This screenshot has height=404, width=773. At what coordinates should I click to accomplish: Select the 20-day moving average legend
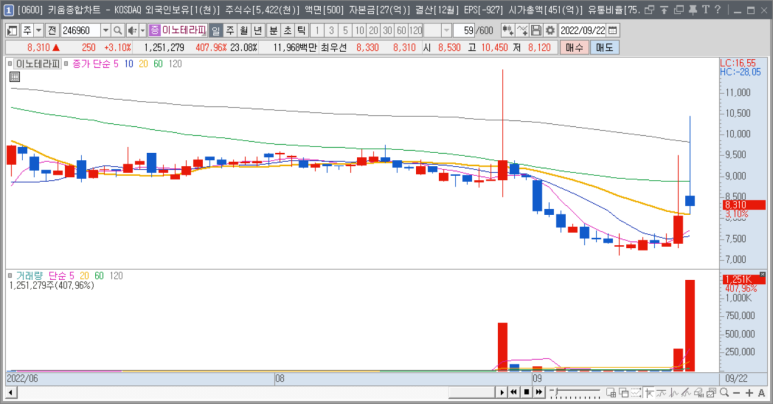(143, 64)
